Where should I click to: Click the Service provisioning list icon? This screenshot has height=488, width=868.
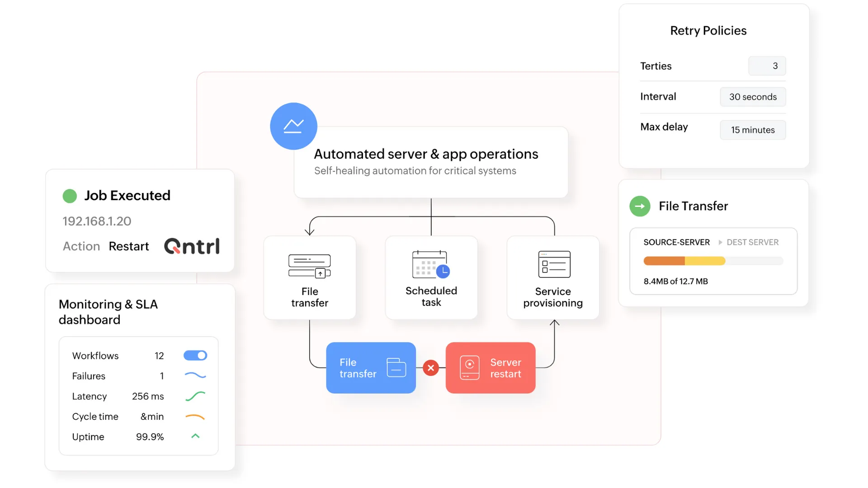point(554,264)
